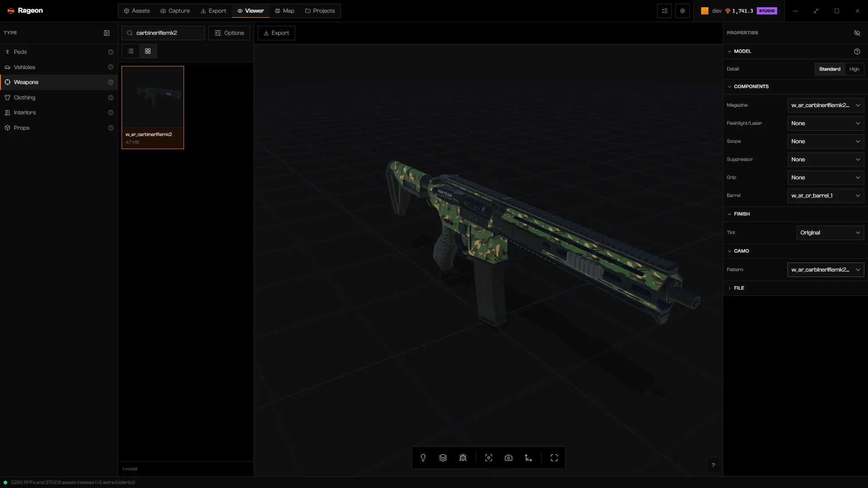Toggle the axis gizmo icon

coord(528,458)
